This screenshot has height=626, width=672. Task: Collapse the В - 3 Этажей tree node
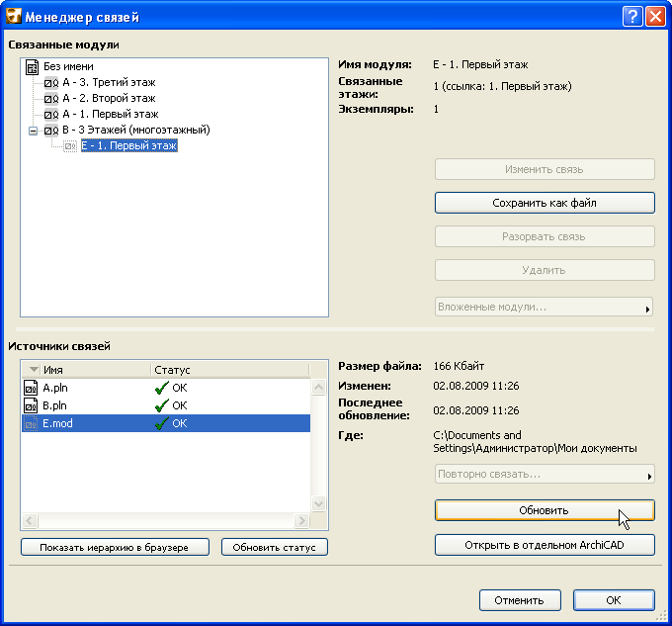[x=33, y=131]
